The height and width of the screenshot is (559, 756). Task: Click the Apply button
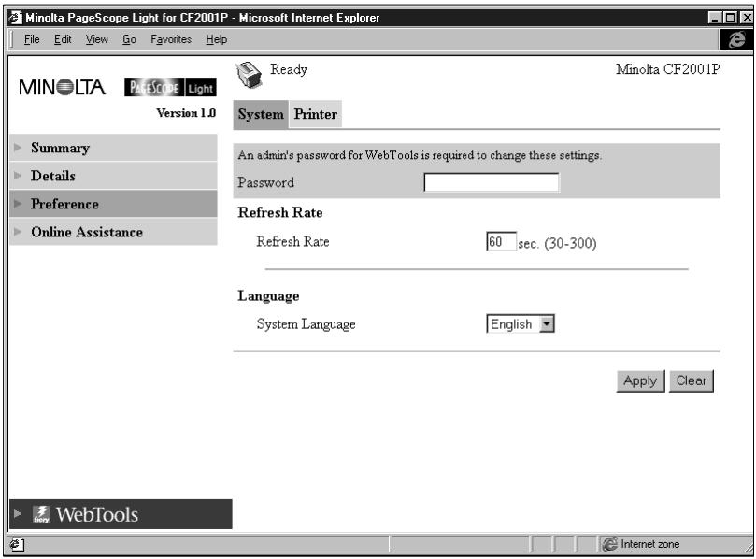640,380
